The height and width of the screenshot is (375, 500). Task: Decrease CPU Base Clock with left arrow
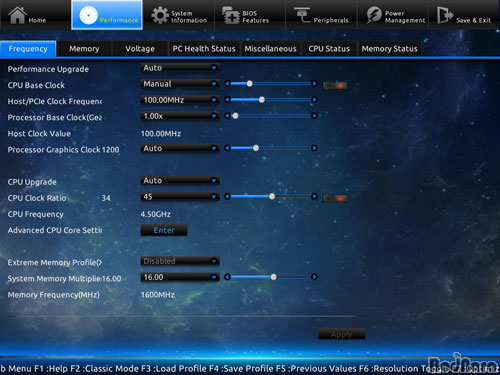[227, 83]
